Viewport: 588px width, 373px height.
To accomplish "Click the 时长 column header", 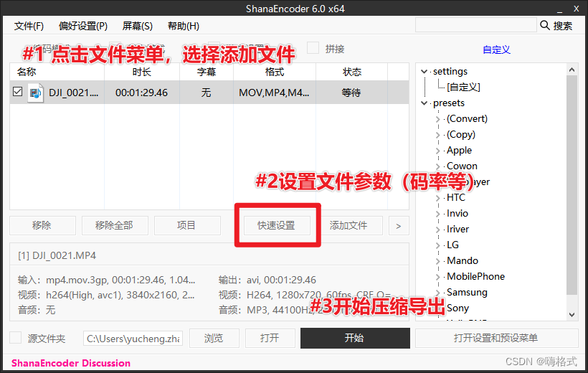I will pyautogui.click(x=142, y=72).
